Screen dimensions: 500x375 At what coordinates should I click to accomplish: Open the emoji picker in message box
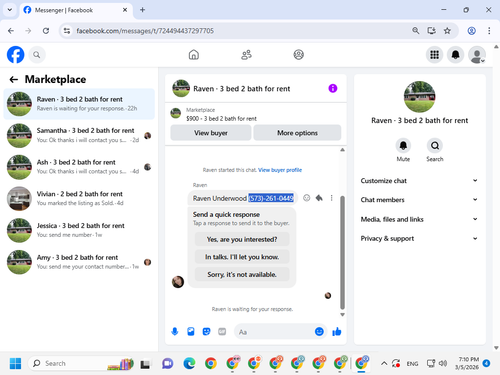[319, 331]
